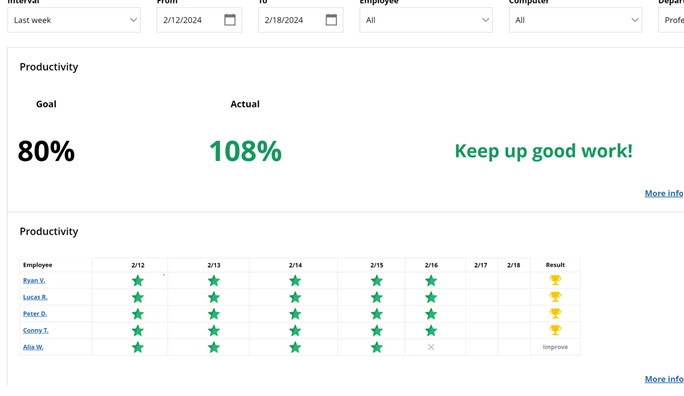Open Alia W. employee link
Screen dimensions: 684x396
pos(33,347)
